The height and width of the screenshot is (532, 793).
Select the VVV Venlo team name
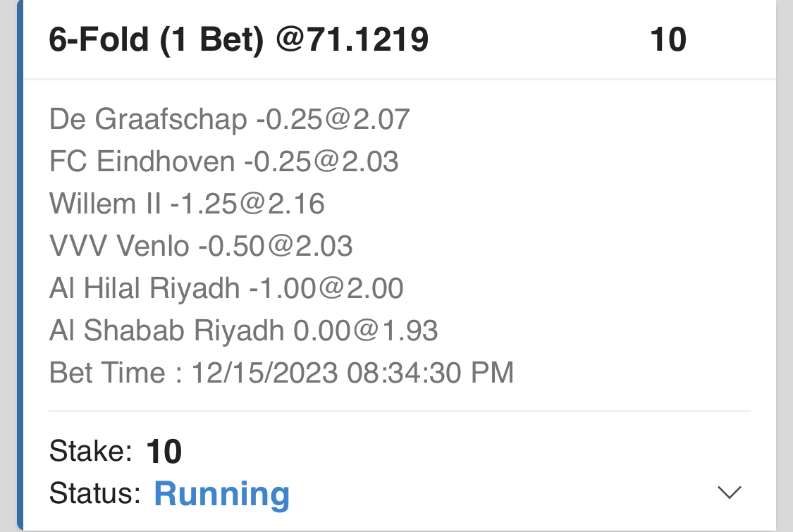pyautogui.click(x=119, y=247)
